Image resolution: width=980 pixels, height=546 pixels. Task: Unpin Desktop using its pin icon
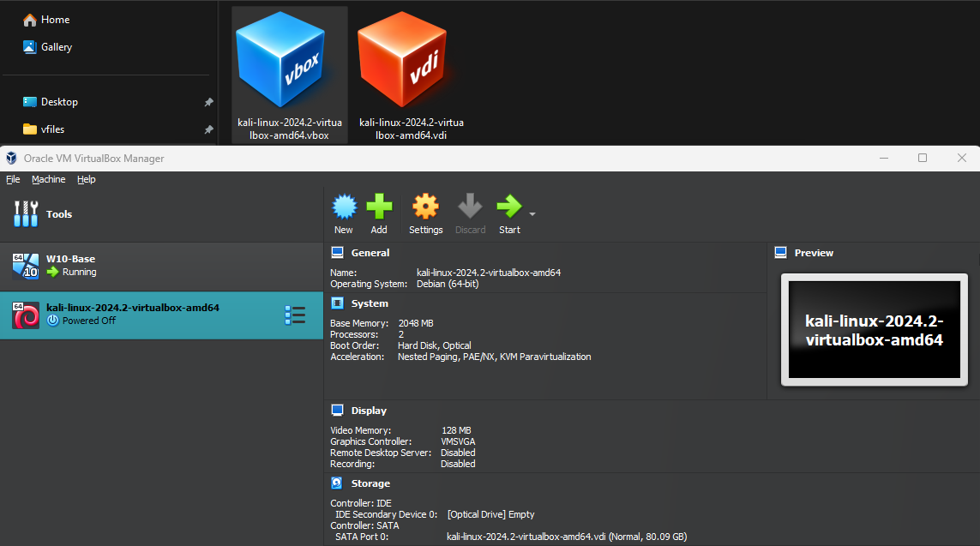(x=208, y=102)
